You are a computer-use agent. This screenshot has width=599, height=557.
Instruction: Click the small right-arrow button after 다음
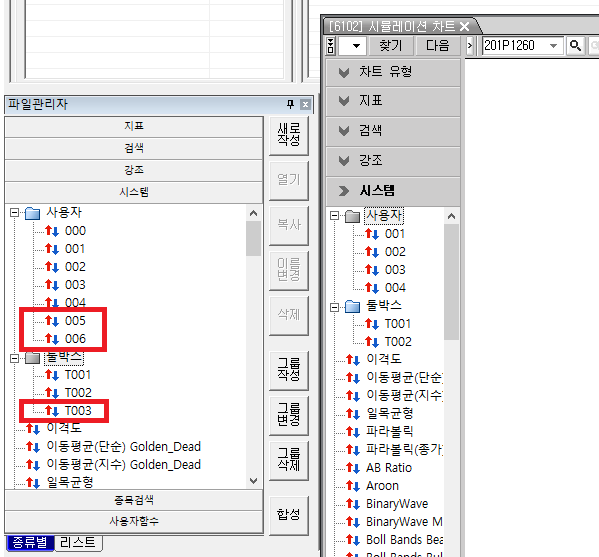click(x=469, y=46)
